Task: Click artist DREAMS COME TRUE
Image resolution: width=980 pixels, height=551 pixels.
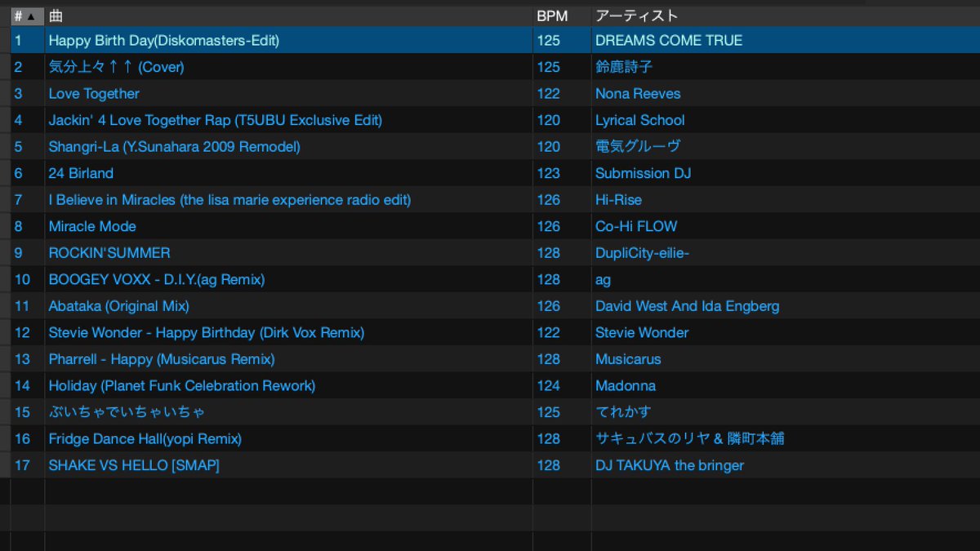Action: tap(669, 40)
